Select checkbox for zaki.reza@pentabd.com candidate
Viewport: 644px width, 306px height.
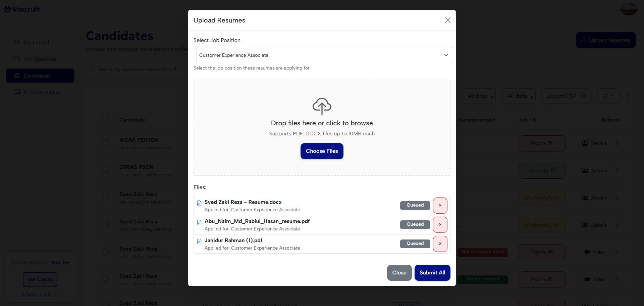click(105, 197)
